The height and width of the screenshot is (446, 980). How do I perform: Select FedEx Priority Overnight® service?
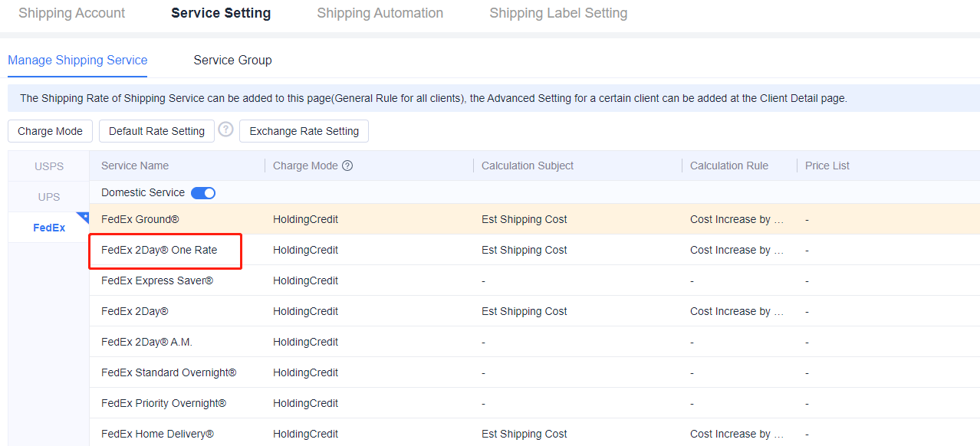point(164,403)
